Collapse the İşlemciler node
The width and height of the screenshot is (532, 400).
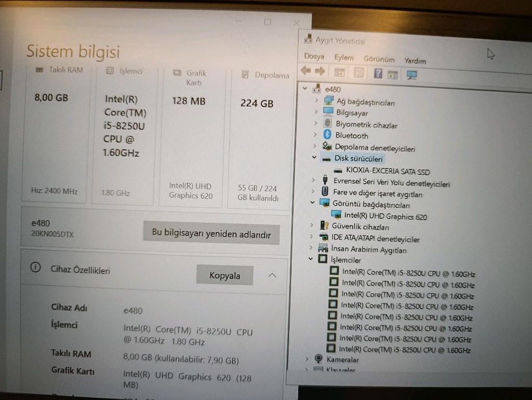tap(311, 259)
